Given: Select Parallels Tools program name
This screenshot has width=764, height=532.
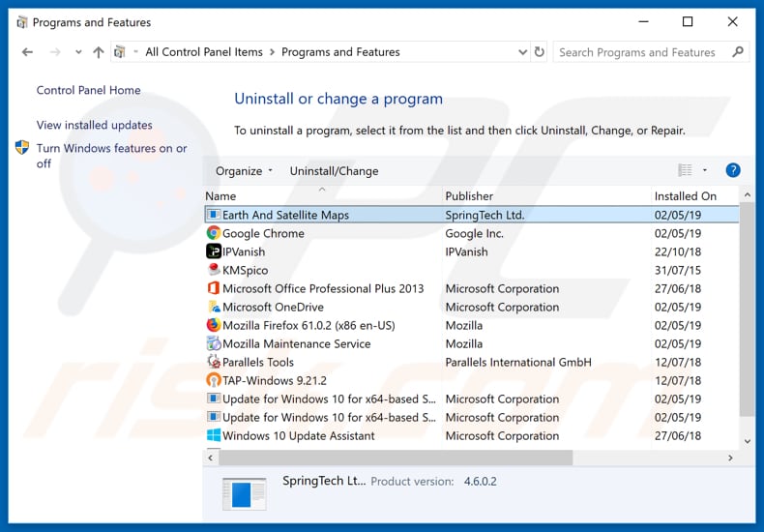Looking at the screenshot, I should tap(258, 363).
